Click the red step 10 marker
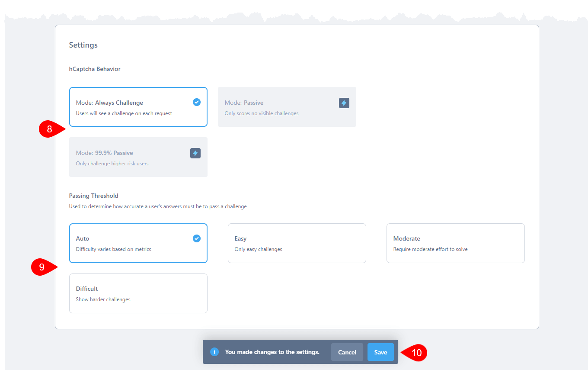588x370 pixels. tap(415, 353)
